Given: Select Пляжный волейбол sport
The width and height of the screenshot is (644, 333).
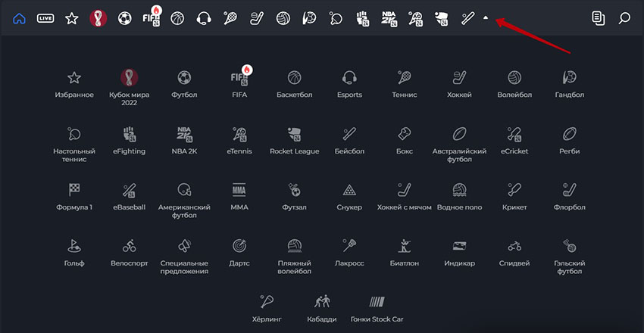Looking at the screenshot, I should click(295, 257).
